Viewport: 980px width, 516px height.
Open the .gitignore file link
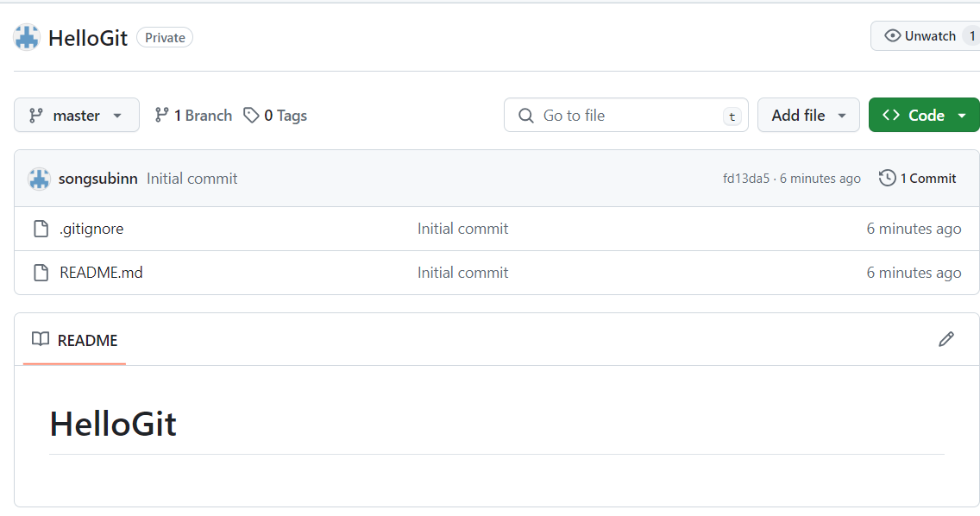[91, 229]
